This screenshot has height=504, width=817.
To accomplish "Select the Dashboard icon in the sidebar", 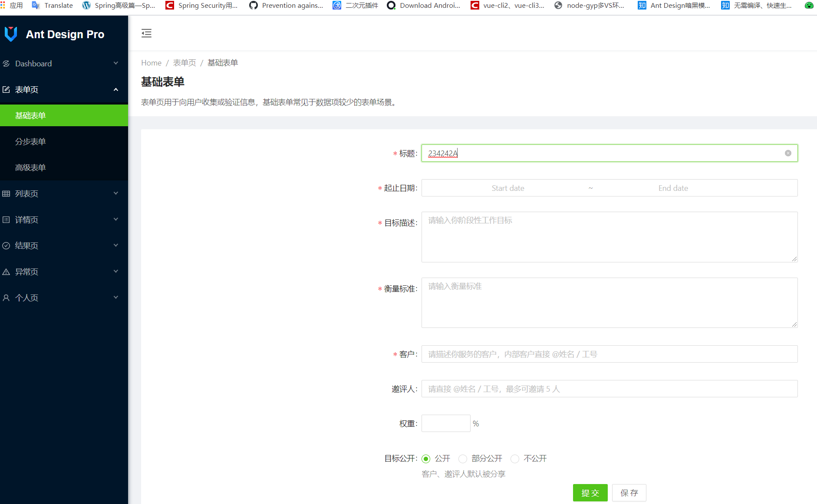I will pyautogui.click(x=6, y=63).
